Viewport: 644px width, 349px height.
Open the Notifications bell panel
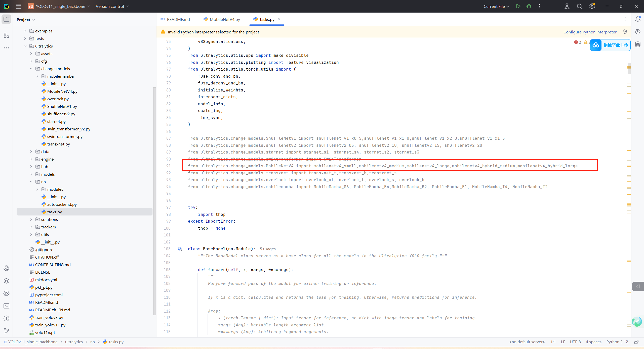pos(638,19)
